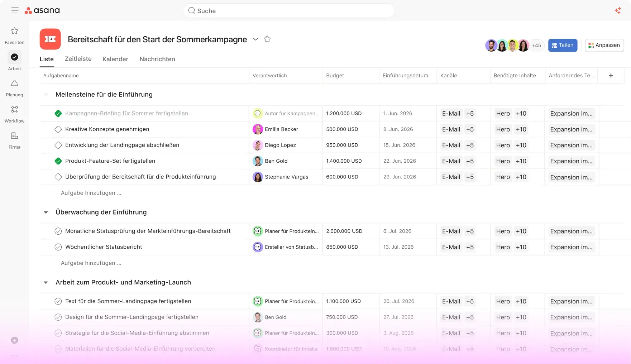The image size is (631, 364).
Task: Expand +10 contents in Kampagnen-Briefing row
Action: tap(521, 114)
